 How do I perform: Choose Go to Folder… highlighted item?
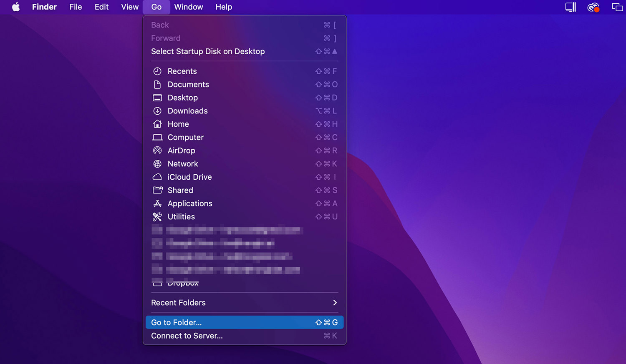click(x=245, y=322)
